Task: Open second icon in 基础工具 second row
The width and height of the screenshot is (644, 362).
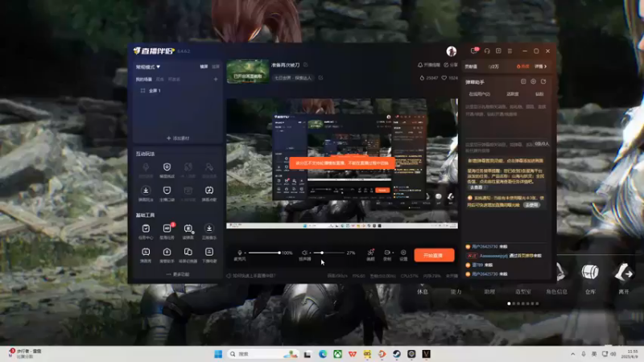Action: pos(167,252)
